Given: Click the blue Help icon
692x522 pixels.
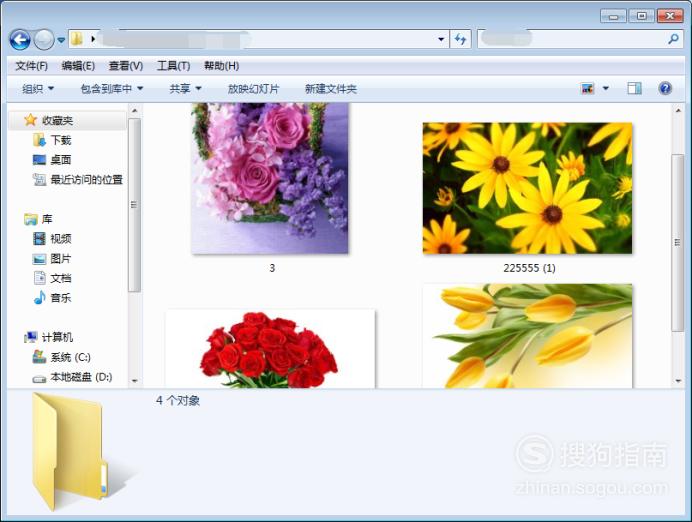Looking at the screenshot, I should click(x=665, y=88).
